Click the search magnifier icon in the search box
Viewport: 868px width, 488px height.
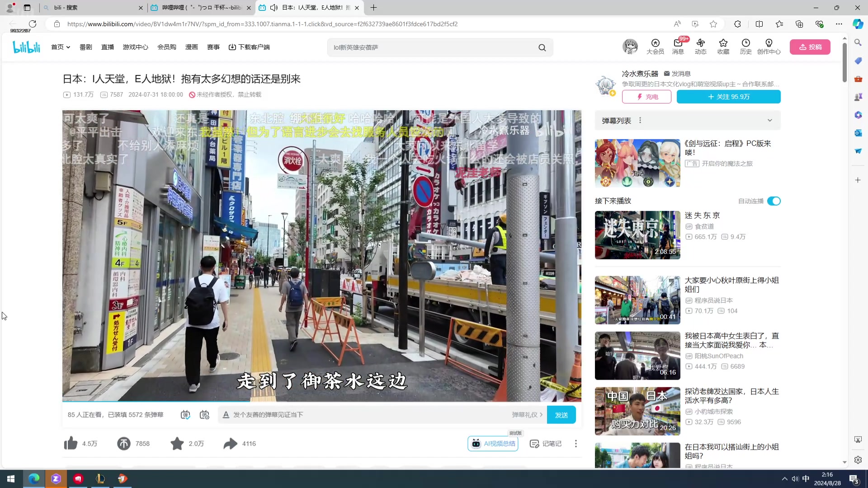(x=542, y=47)
